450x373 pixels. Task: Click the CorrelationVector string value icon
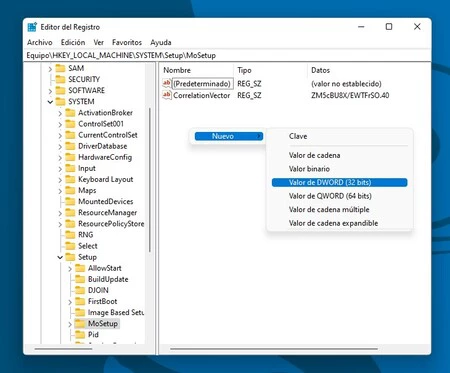point(167,95)
